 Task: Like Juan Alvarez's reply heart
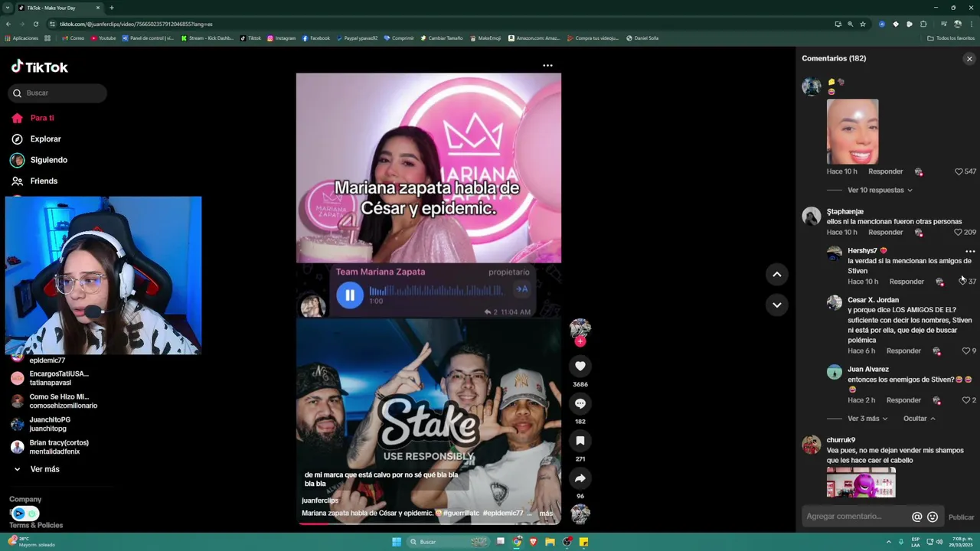point(966,400)
